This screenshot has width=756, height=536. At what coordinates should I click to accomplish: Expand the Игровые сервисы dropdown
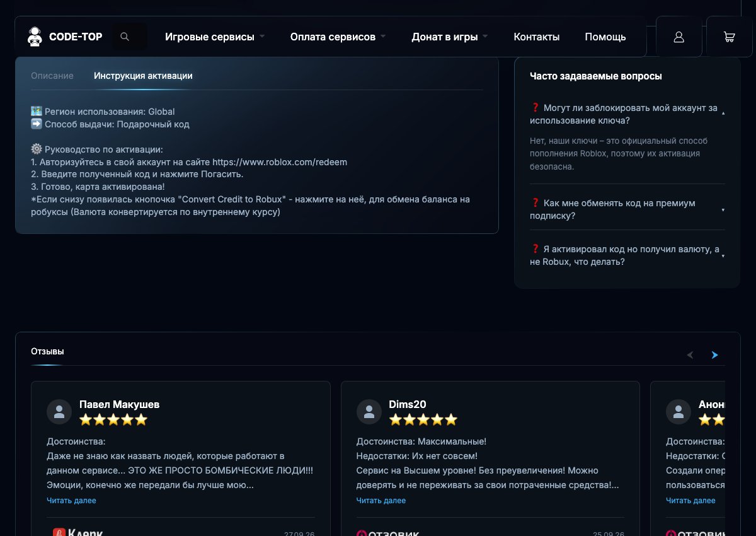coord(215,37)
